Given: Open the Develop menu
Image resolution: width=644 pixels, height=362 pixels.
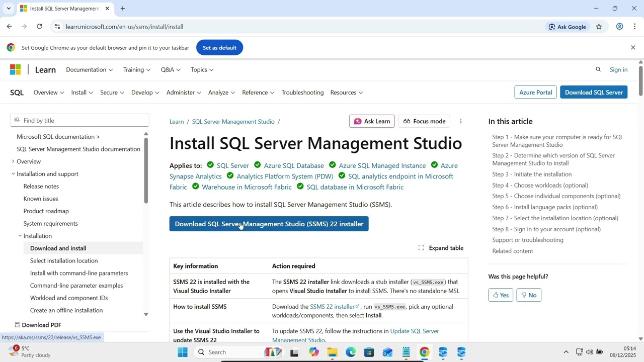Looking at the screenshot, I should (x=145, y=93).
